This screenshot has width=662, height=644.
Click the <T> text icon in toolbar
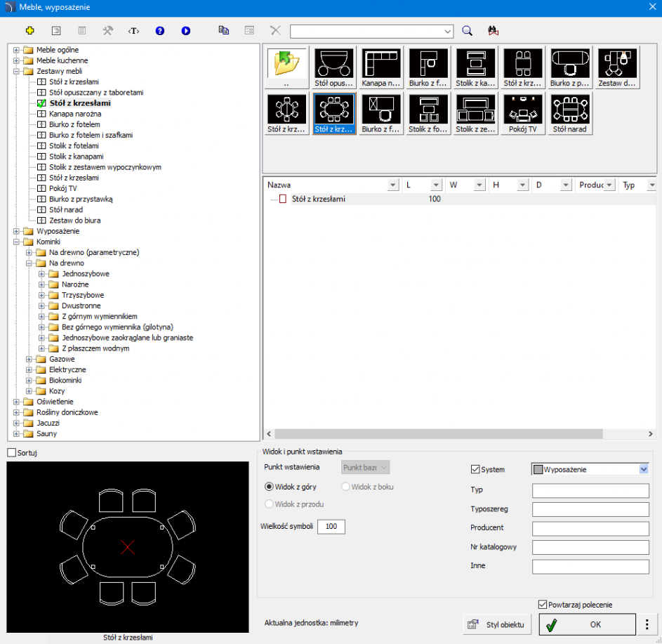click(134, 31)
